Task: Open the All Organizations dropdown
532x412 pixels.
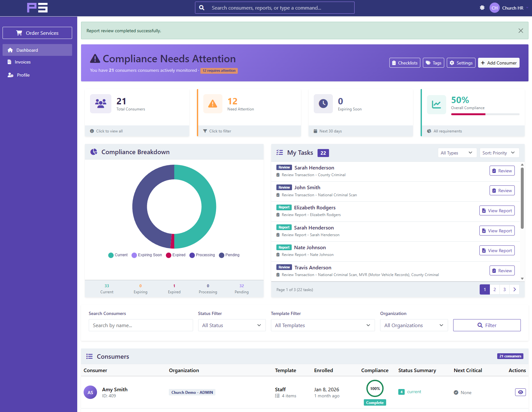Action: coord(414,325)
